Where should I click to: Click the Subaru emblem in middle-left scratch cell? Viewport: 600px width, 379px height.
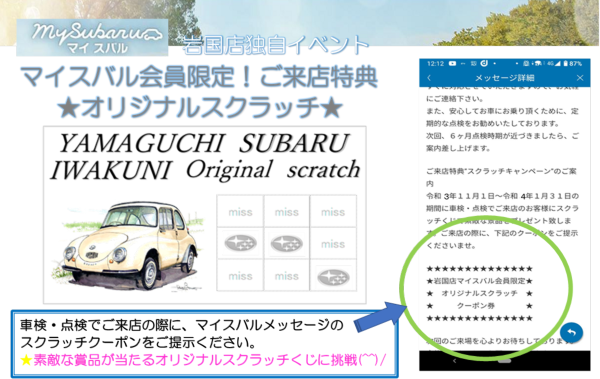pyautogui.click(x=240, y=243)
